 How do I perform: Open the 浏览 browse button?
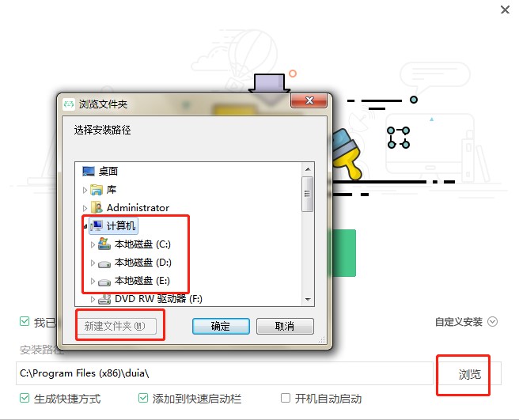[469, 374]
